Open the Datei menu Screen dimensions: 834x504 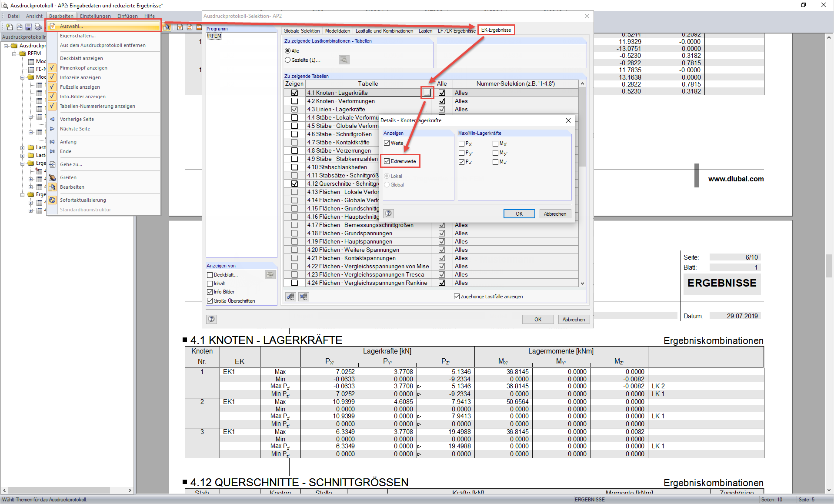[13, 16]
